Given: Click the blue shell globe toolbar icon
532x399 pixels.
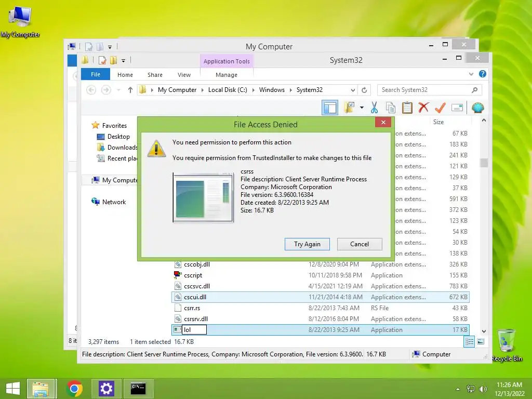Looking at the screenshot, I should pyautogui.click(x=477, y=108).
